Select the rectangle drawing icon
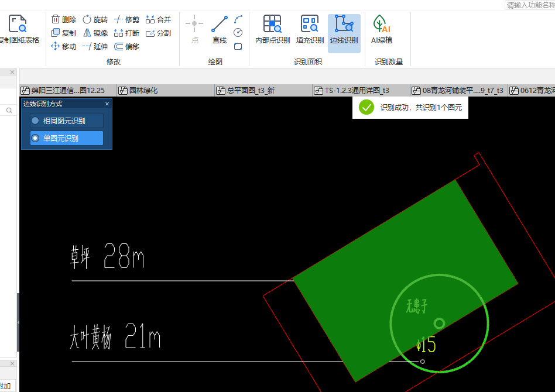The image size is (555, 392). (237, 46)
